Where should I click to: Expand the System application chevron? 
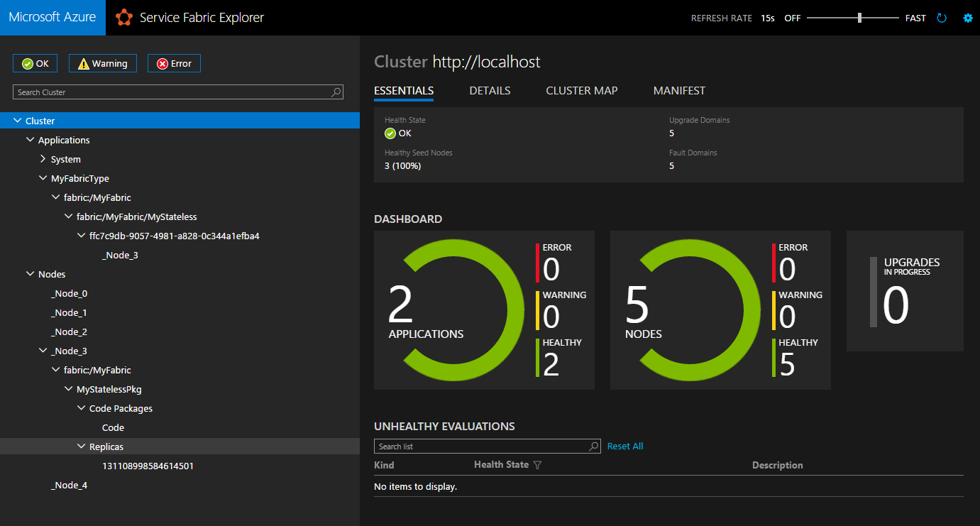(x=43, y=159)
